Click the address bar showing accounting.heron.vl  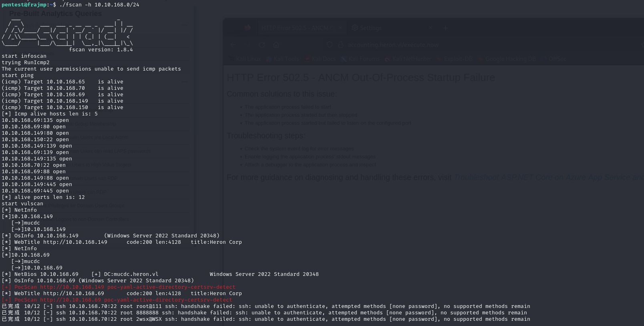(392, 45)
